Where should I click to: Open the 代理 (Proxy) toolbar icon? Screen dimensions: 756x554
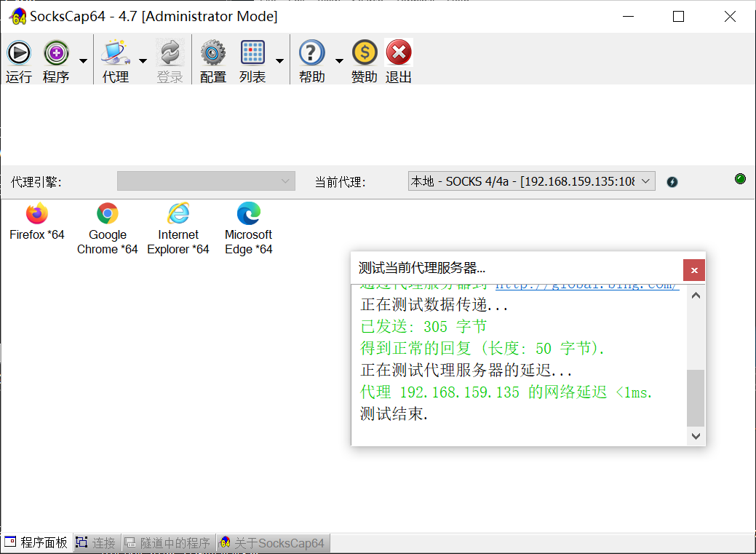(x=115, y=52)
